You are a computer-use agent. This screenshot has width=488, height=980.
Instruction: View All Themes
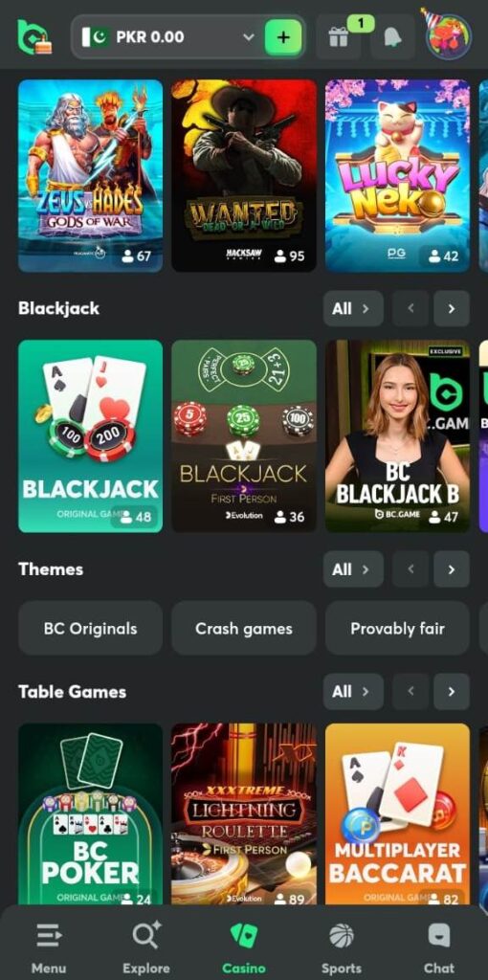coord(353,568)
